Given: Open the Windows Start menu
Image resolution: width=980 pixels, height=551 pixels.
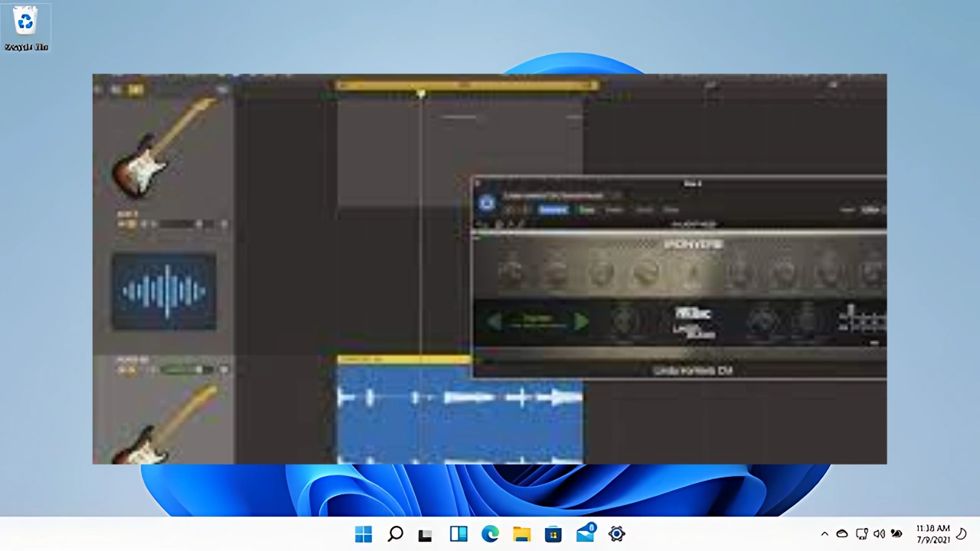Looking at the screenshot, I should pyautogui.click(x=364, y=534).
